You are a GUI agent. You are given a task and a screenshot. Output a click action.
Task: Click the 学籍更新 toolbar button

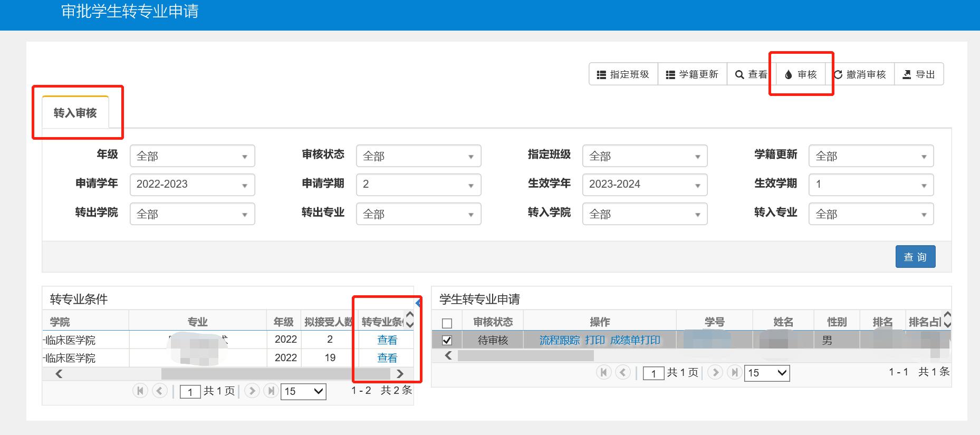(x=692, y=74)
